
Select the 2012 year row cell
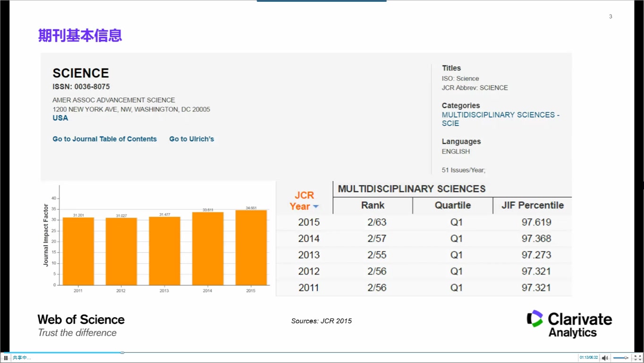[309, 271]
